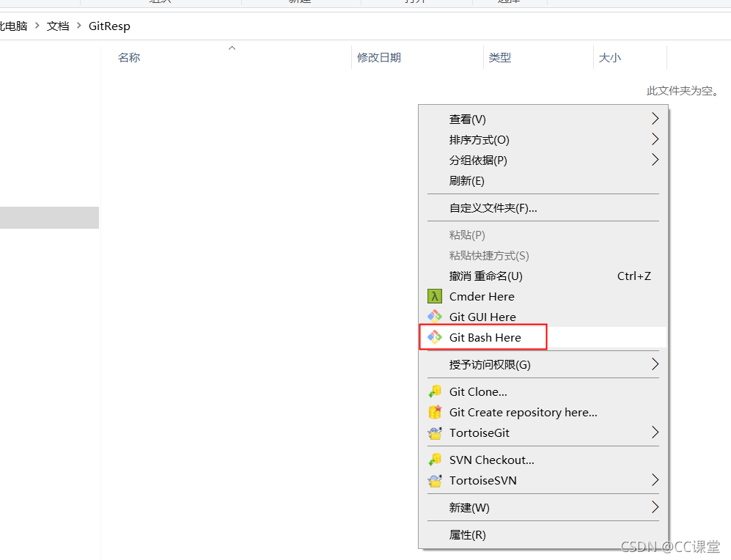Expand the TortoiseGit submenu arrow
Screen dimensions: 731x560
(655, 432)
